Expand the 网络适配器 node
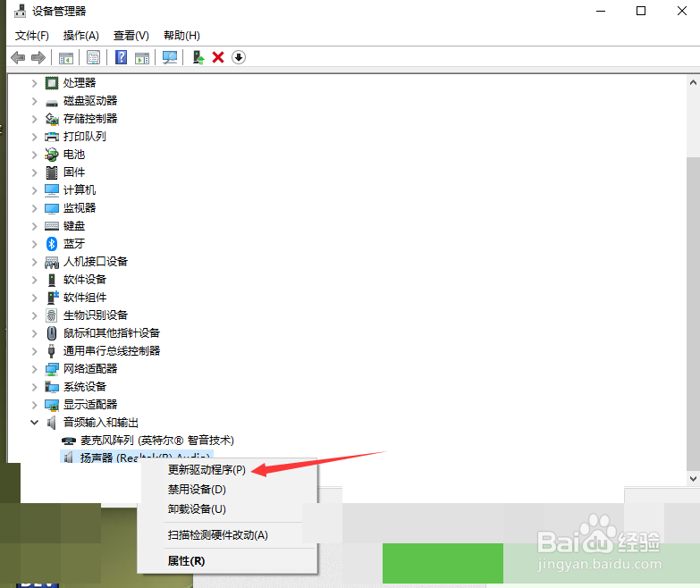 coord(34,369)
